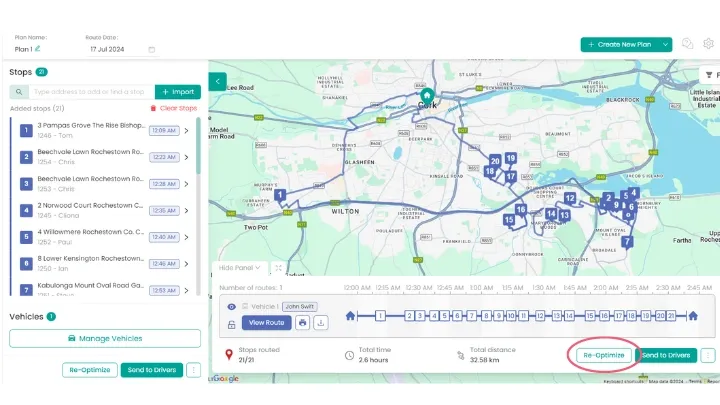Open settings via the gear icon
The height and width of the screenshot is (405, 720).
click(708, 44)
